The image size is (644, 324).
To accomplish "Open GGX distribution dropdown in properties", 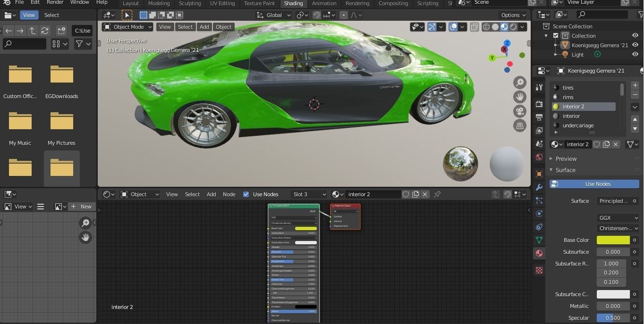I will 618,218.
